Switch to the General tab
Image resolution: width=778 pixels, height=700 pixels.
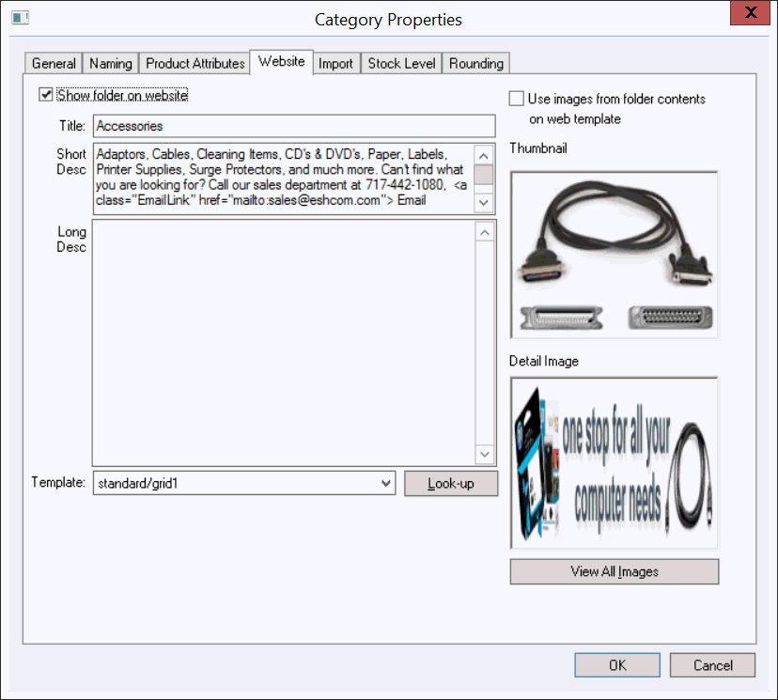[54, 64]
